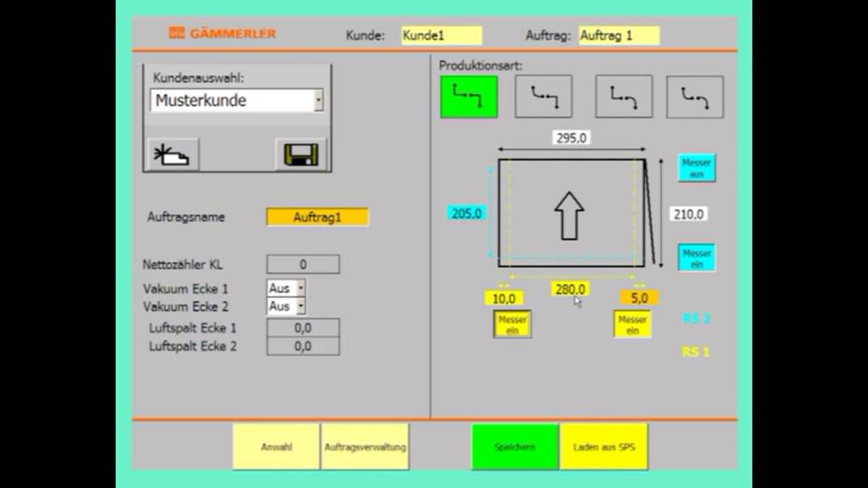Edit the right trim value 5,0
The height and width of the screenshot is (488, 868).
[x=639, y=298]
